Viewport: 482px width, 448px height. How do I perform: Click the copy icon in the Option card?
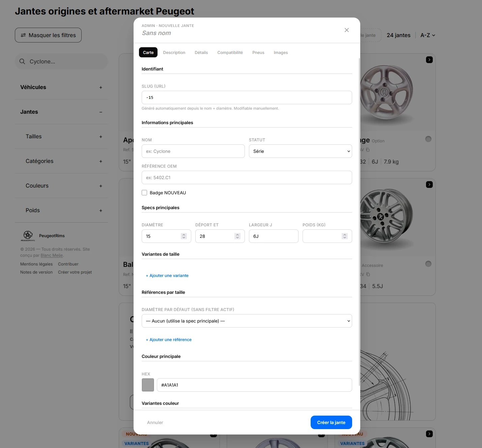click(368, 150)
